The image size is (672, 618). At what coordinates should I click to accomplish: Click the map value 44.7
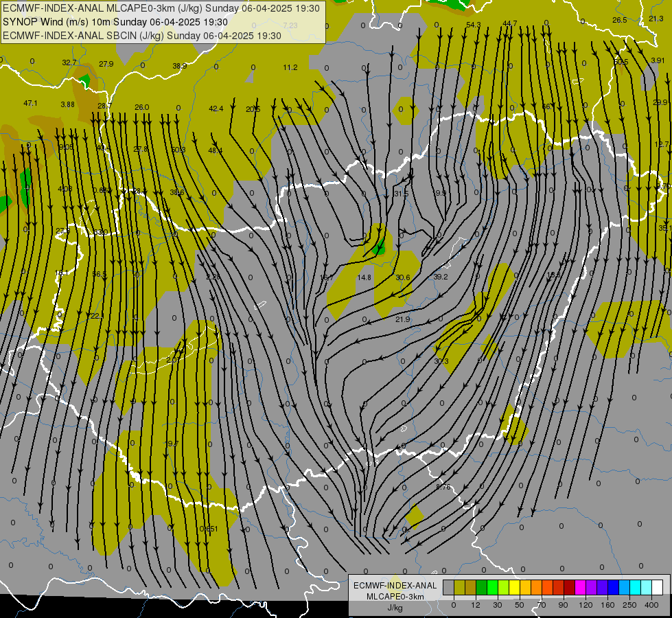(510, 23)
